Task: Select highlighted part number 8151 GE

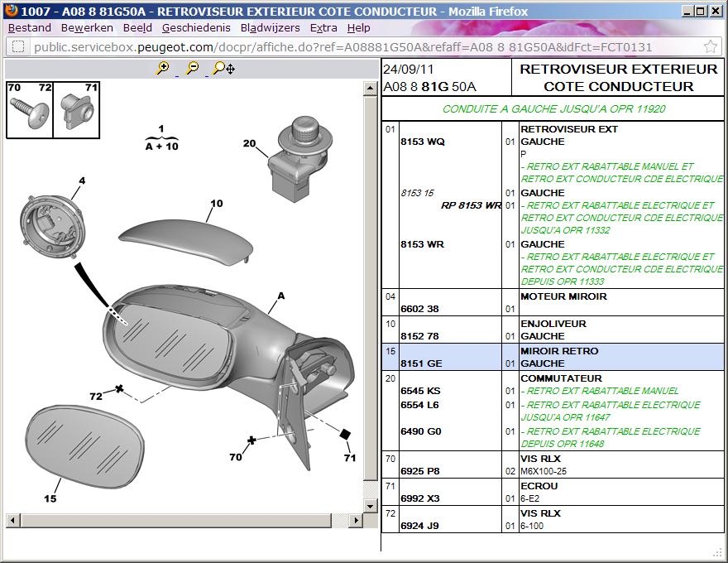Action: (x=421, y=363)
